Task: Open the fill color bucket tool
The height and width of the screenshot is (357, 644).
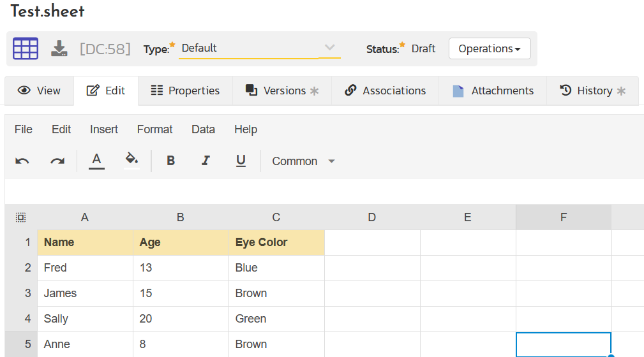Action: (x=131, y=160)
